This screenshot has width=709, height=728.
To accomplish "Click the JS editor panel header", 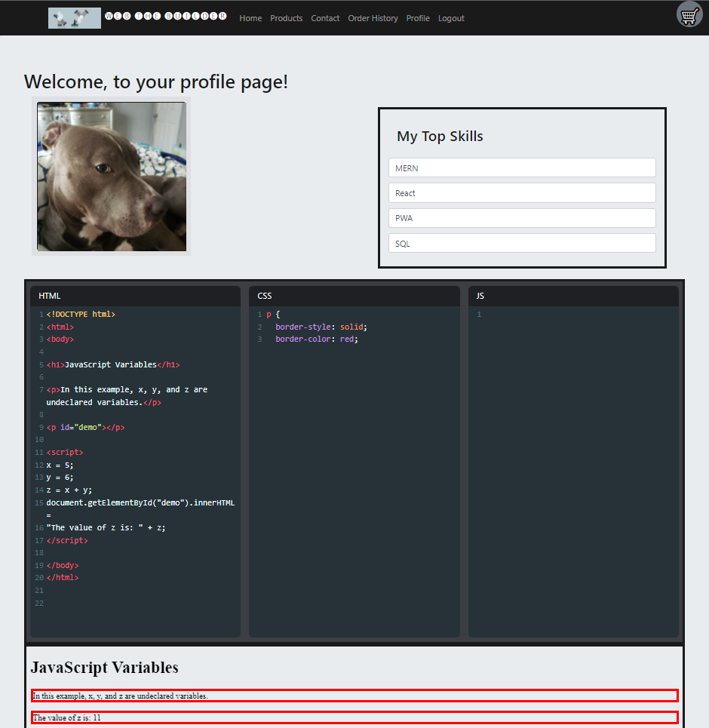I will coord(573,296).
